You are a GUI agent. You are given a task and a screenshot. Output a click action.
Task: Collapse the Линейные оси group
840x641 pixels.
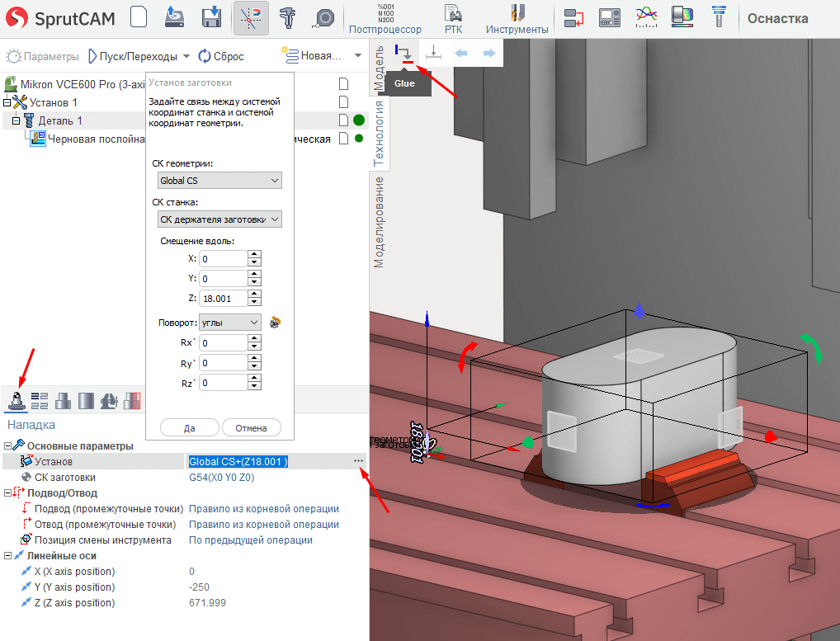pyautogui.click(x=8, y=556)
